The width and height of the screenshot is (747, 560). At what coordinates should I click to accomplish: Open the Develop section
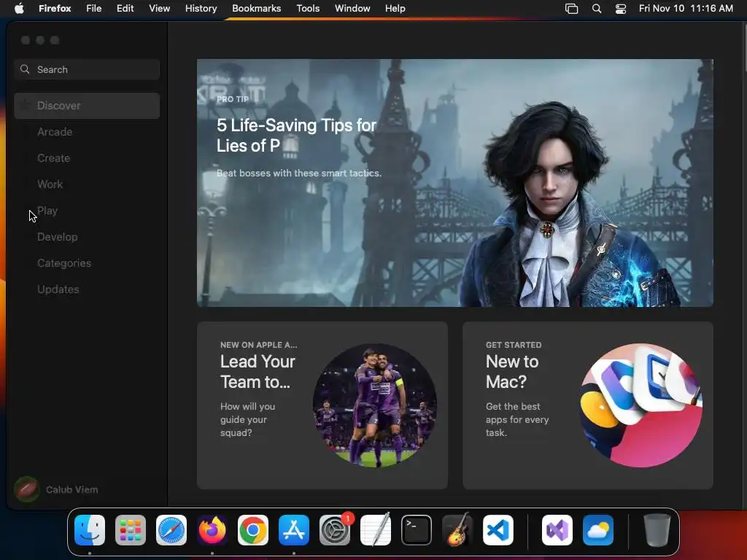[x=87, y=237]
